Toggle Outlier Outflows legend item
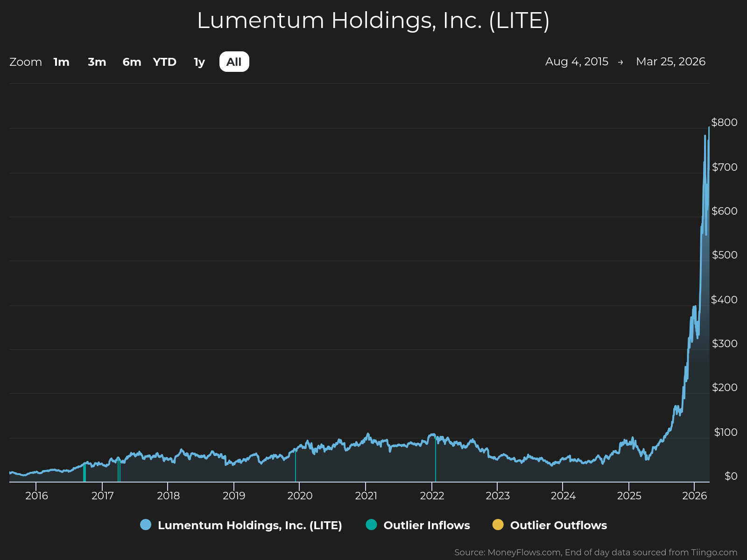This screenshot has width=747, height=560. (550, 525)
